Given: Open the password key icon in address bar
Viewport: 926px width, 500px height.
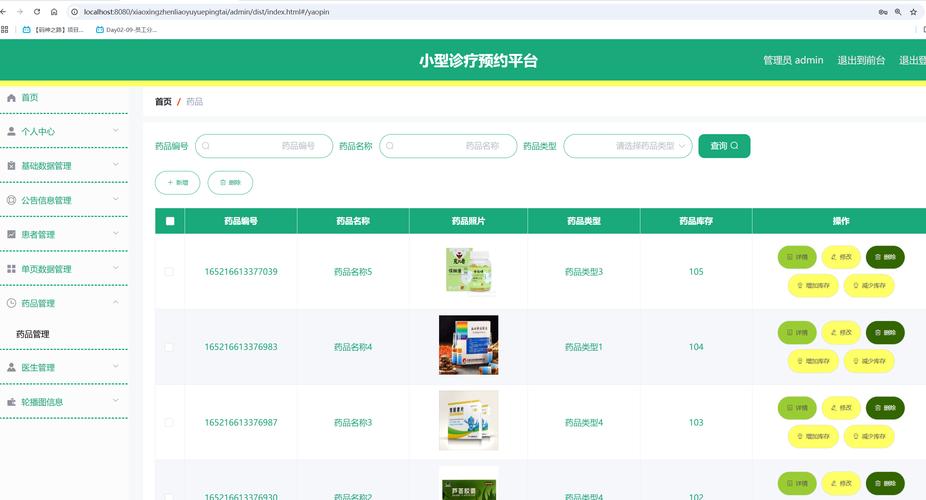Looking at the screenshot, I should tap(883, 12).
